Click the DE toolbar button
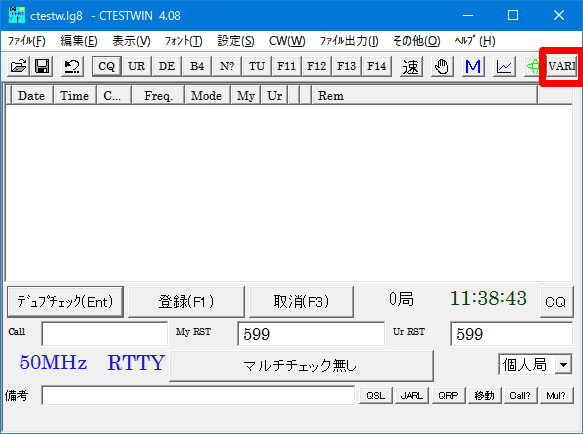The width and height of the screenshot is (583, 434). coord(167,67)
